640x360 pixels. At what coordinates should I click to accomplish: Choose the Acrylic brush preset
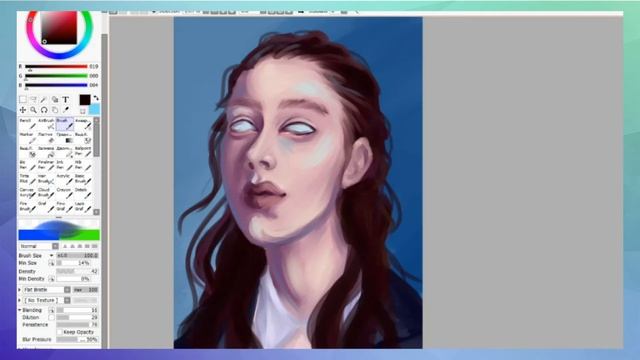pyautogui.click(x=65, y=179)
